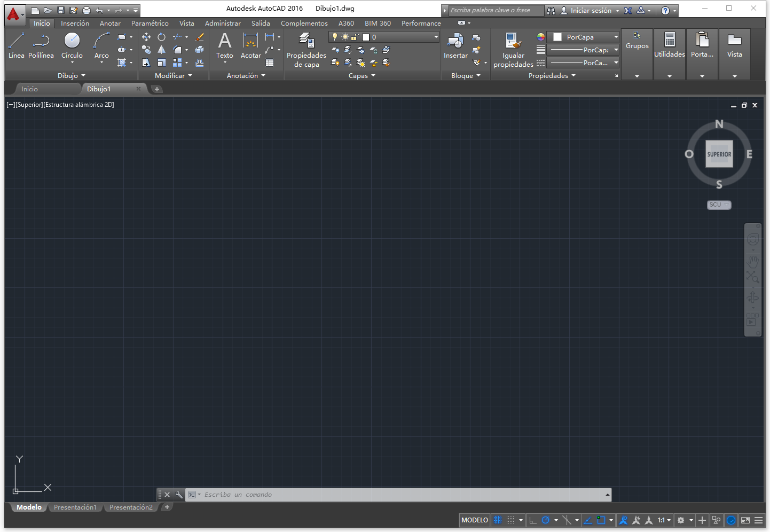Viewport: 770px width, 532px height.
Task: Open Propiedades de capa manager
Action: click(307, 50)
